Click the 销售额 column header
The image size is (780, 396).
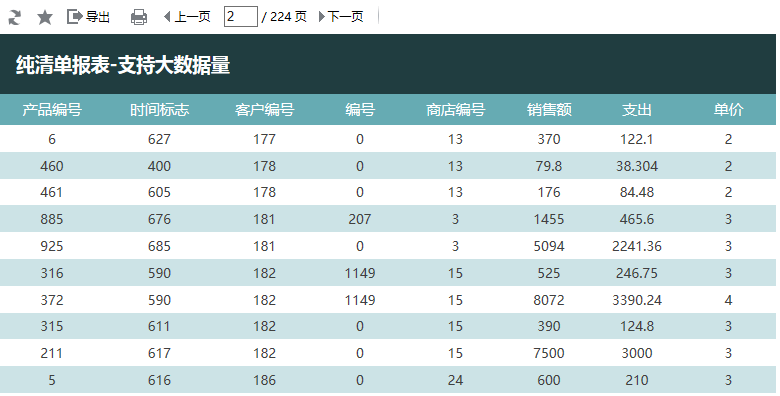click(x=549, y=109)
